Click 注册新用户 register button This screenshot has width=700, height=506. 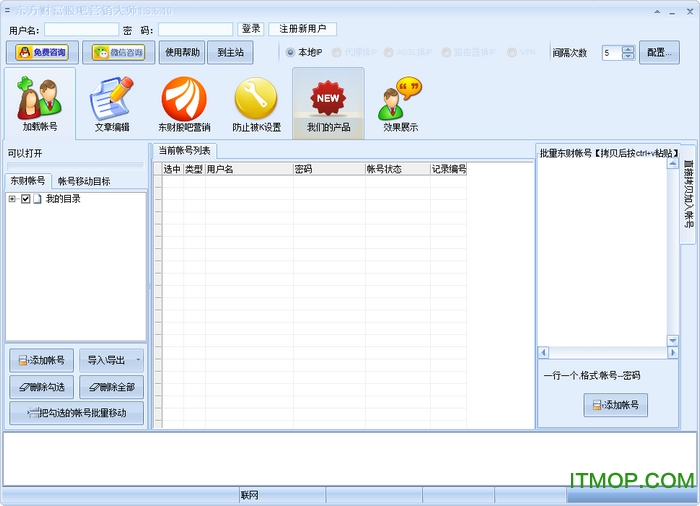click(x=303, y=29)
